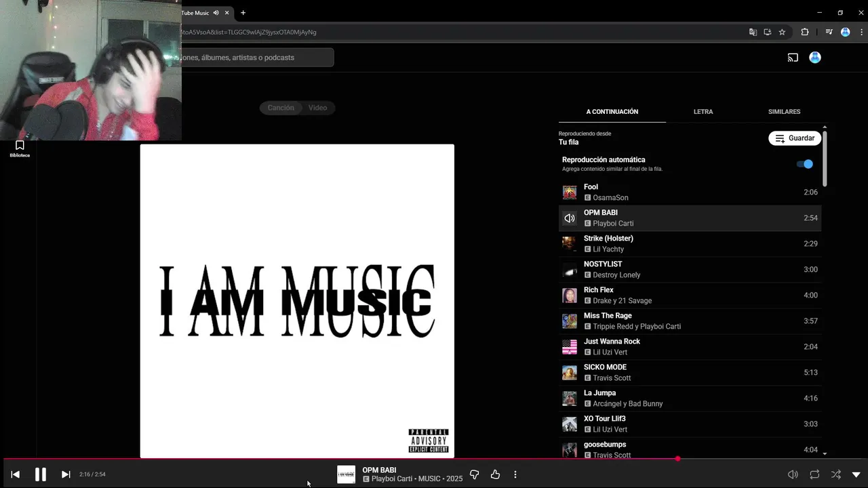This screenshot has width=868, height=488.
Task: Collapse the player page with down arrow
Action: click(856, 474)
